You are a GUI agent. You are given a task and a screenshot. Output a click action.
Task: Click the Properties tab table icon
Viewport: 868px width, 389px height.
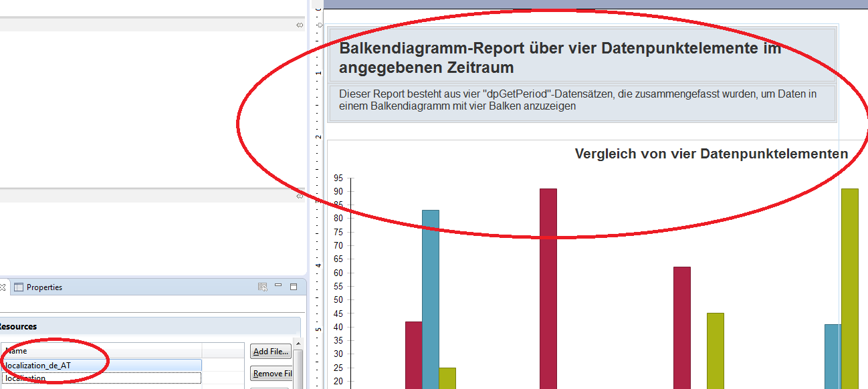19,287
